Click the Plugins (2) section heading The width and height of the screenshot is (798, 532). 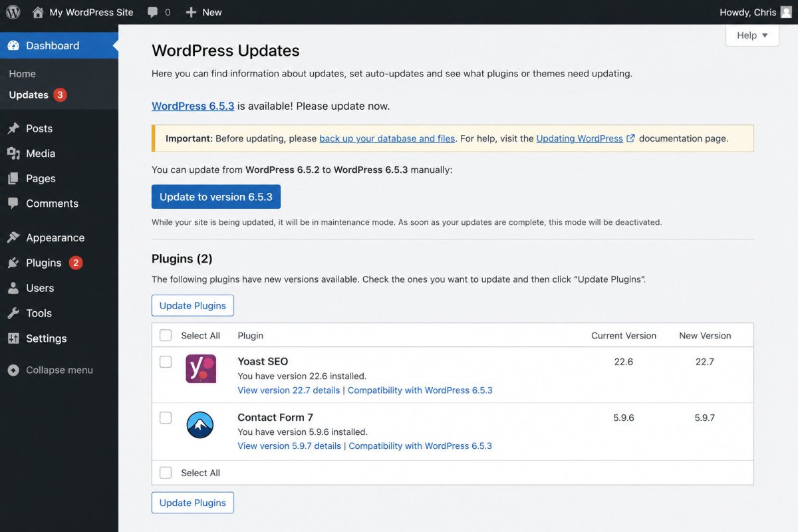(182, 259)
